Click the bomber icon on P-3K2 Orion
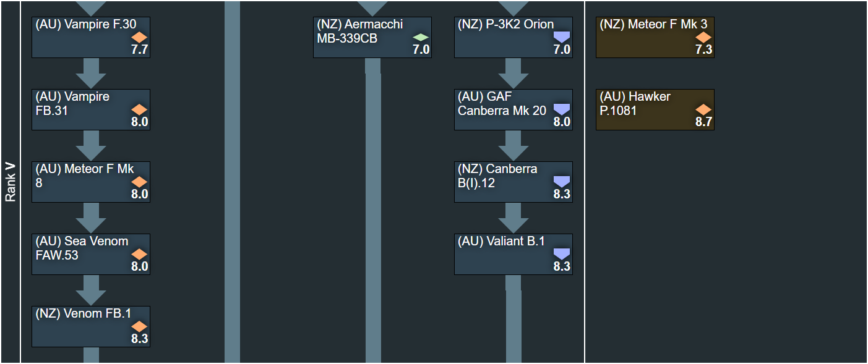This screenshot has width=868, height=364. pos(561,37)
